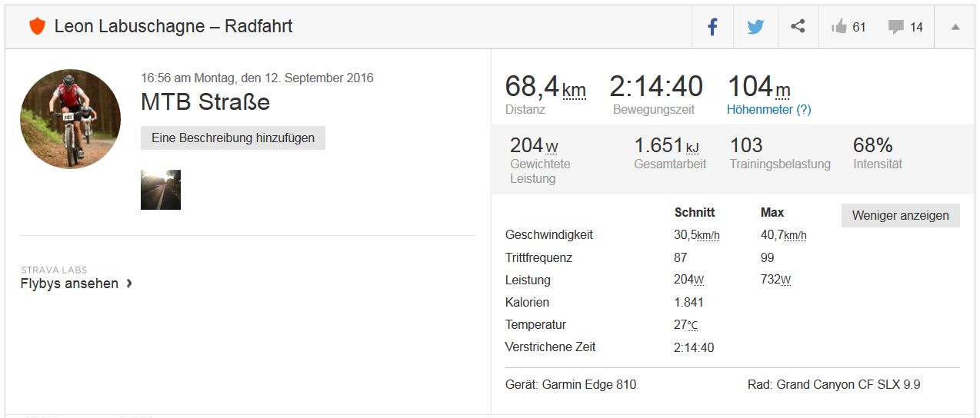
Task: Share activity on Facebook
Action: click(712, 27)
